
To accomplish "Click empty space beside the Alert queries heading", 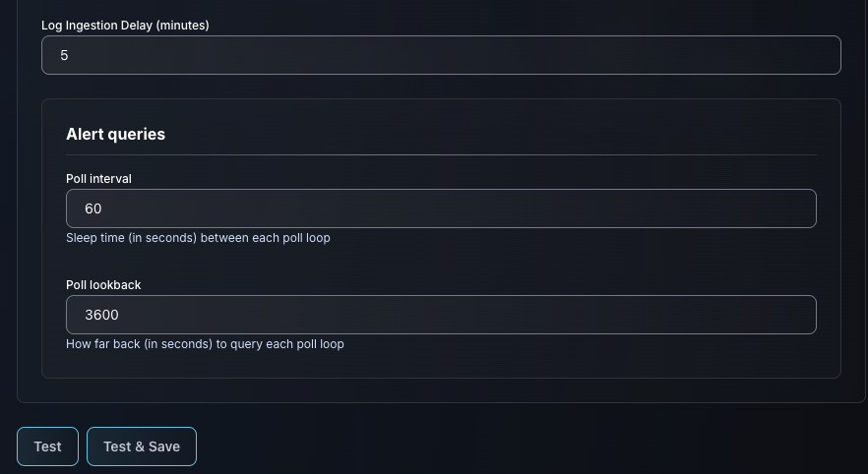I will tap(492, 135).
